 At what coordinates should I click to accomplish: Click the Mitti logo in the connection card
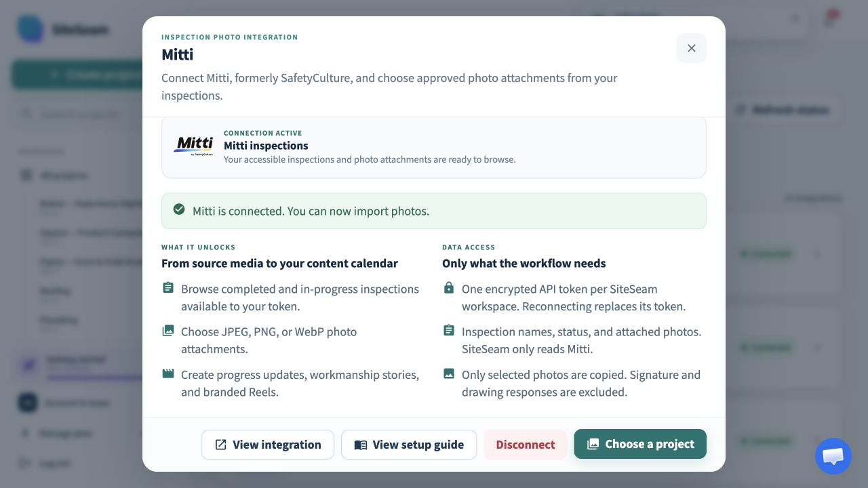click(x=194, y=146)
